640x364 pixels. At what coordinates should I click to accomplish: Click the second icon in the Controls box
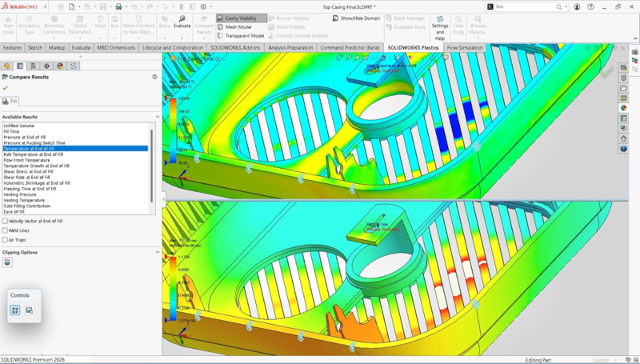pos(29,310)
